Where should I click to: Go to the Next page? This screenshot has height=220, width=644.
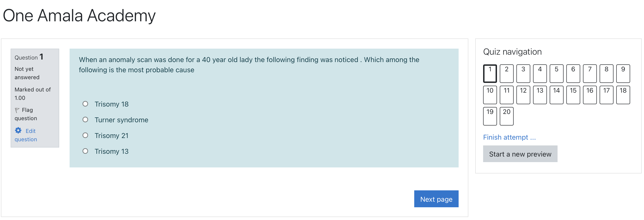pos(436,199)
